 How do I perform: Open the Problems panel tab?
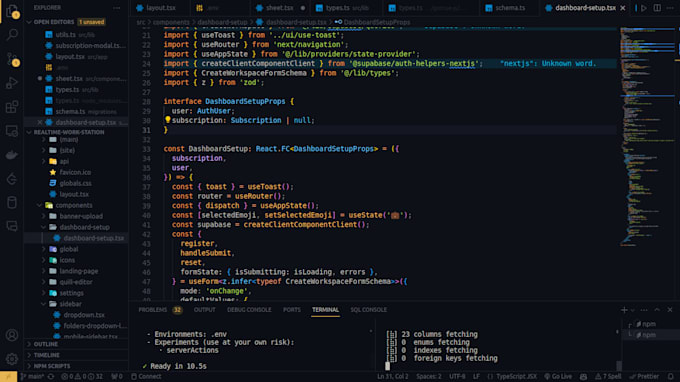click(x=160, y=310)
